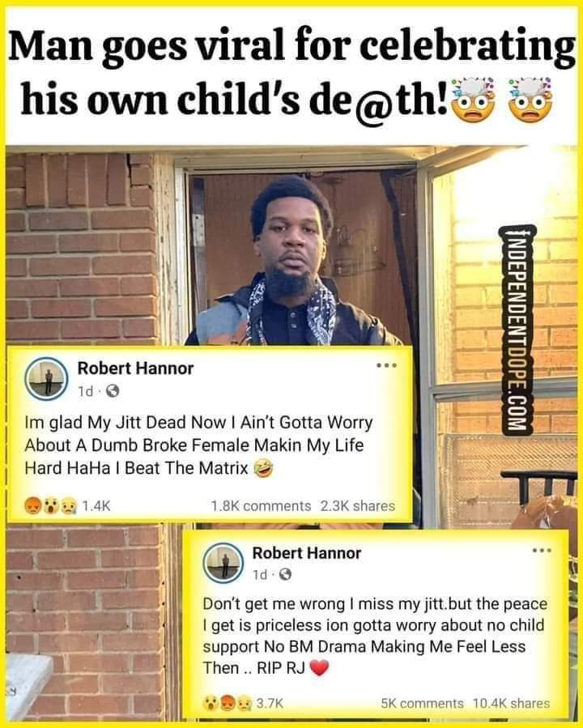583x728 pixels.
Task: Click the 1.4K reactions count
Action: click(x=96, y=505)
